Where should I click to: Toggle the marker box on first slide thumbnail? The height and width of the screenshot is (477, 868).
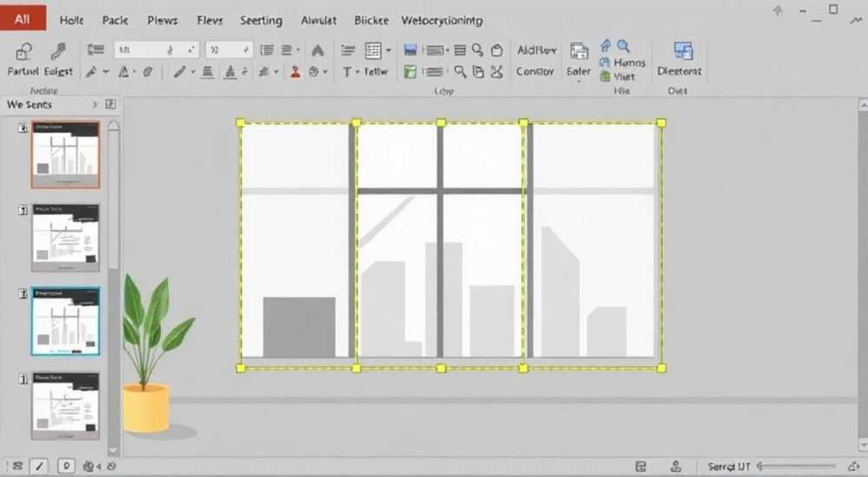coord(23,128)
